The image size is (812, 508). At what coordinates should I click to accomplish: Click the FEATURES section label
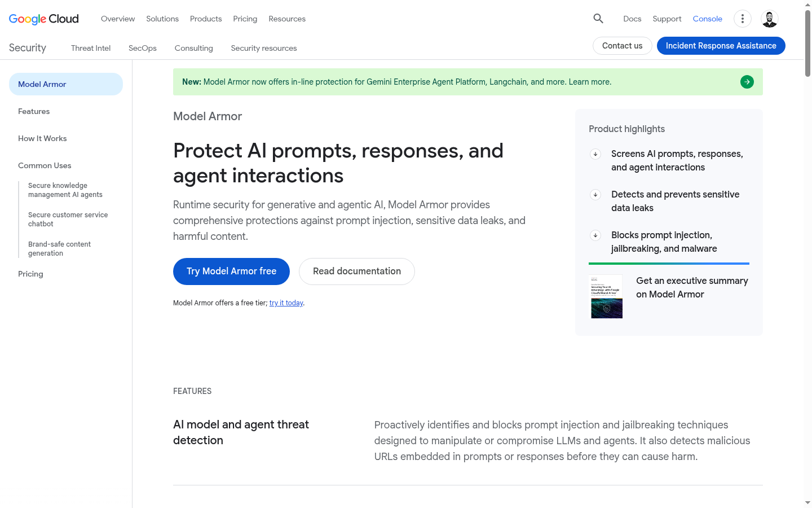192,391
